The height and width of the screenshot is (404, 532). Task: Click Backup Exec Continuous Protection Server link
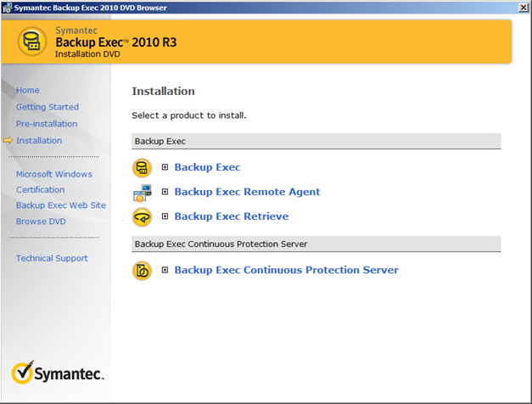tap(286, 270)
